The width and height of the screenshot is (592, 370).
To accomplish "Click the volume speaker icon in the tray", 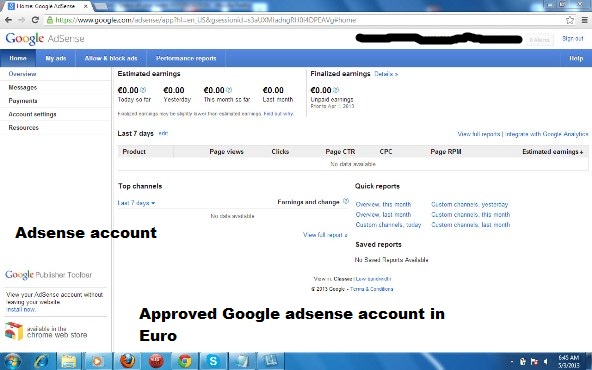I will 545,361.
